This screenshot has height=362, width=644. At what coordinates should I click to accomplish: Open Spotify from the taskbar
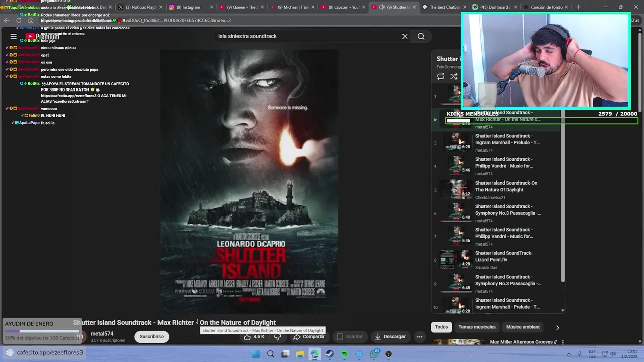(344, 354)
